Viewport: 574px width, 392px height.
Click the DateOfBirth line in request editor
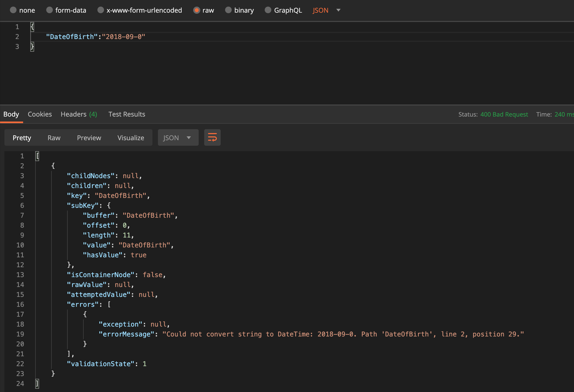click(95, 37)
